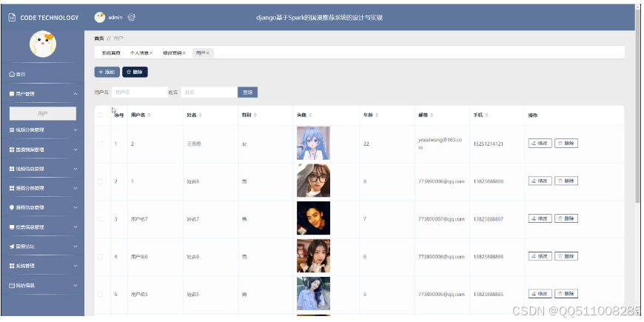Click the CODE TECHNOLOGY logo icon

coord(12,18)
